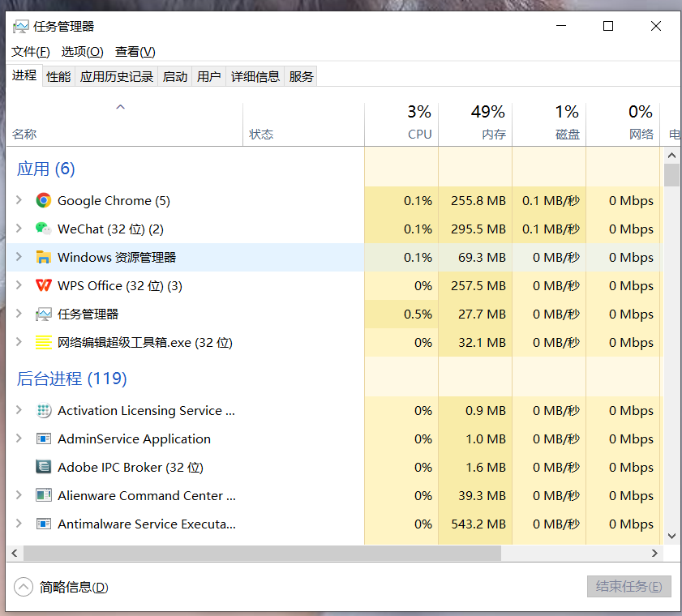This screenshot has height=616, width=682.
Task: Click the 39.3 MB memory cell
Action: [475, 495]
